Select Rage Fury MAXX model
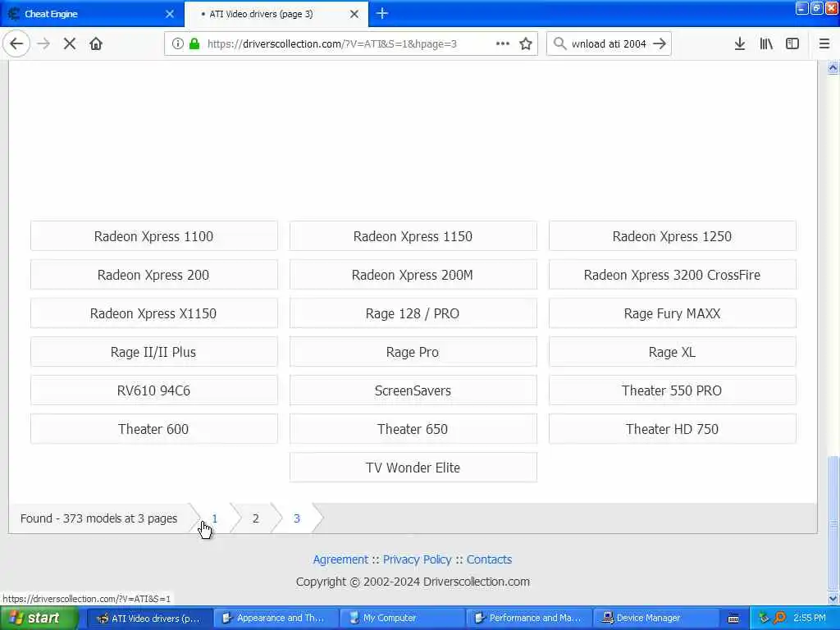 [x=673, y=313]
